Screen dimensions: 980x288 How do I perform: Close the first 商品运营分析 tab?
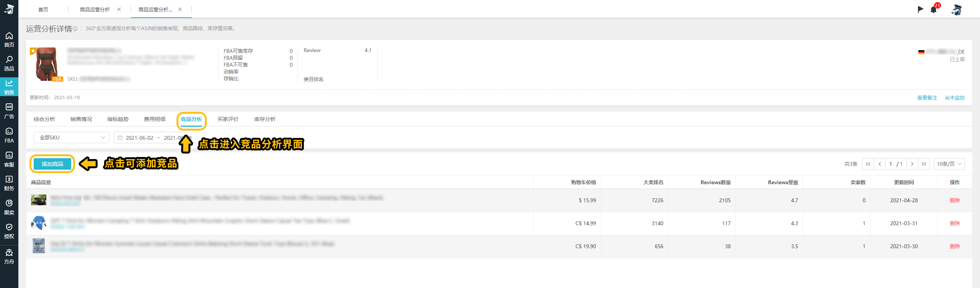(x=119, y=10)
